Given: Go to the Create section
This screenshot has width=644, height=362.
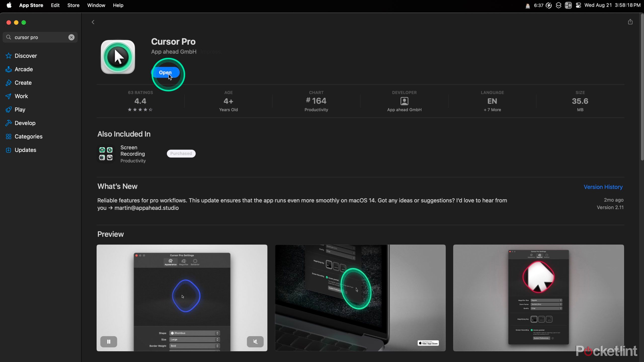Looking at the screenshot, I should pos(23,83).
